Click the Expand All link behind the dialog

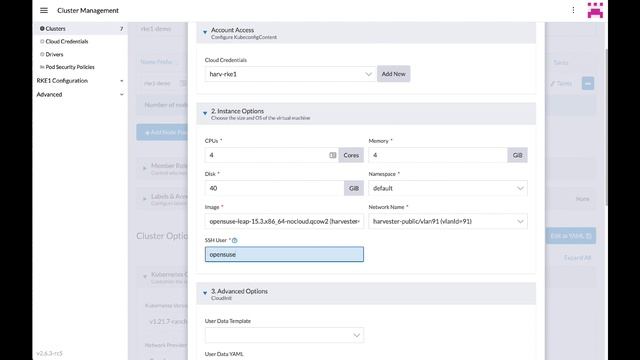pos(578,258)
